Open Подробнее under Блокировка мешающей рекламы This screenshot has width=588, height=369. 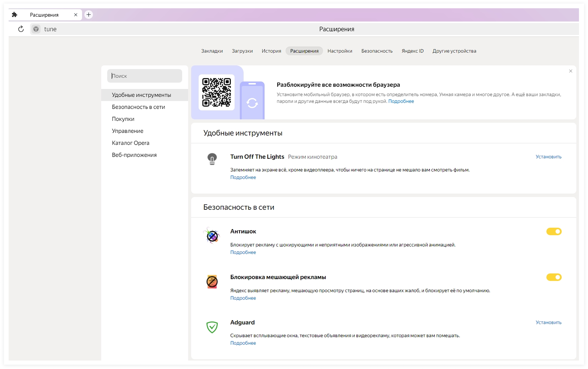tap(243, 298)
